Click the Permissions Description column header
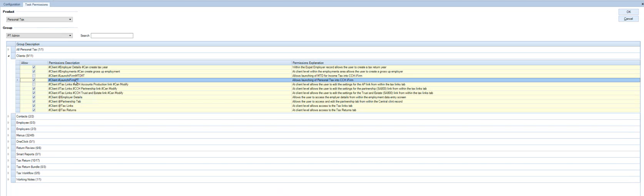Screen dimensions: 644x196 tap(169, 63)
